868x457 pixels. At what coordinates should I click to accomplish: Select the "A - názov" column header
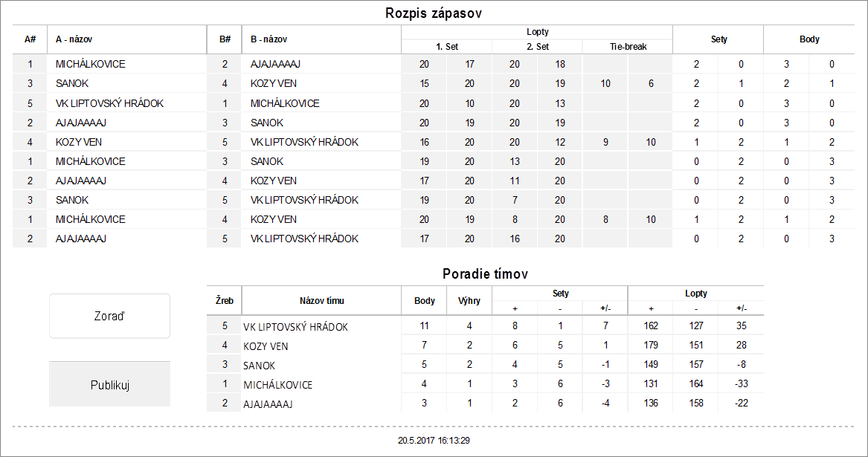74,39
